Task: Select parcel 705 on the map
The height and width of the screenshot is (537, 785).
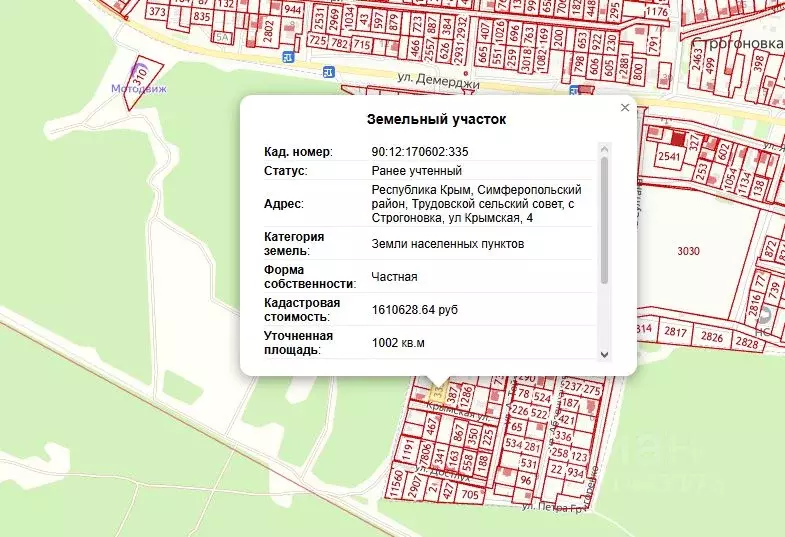Action: (x=470, y=494)
